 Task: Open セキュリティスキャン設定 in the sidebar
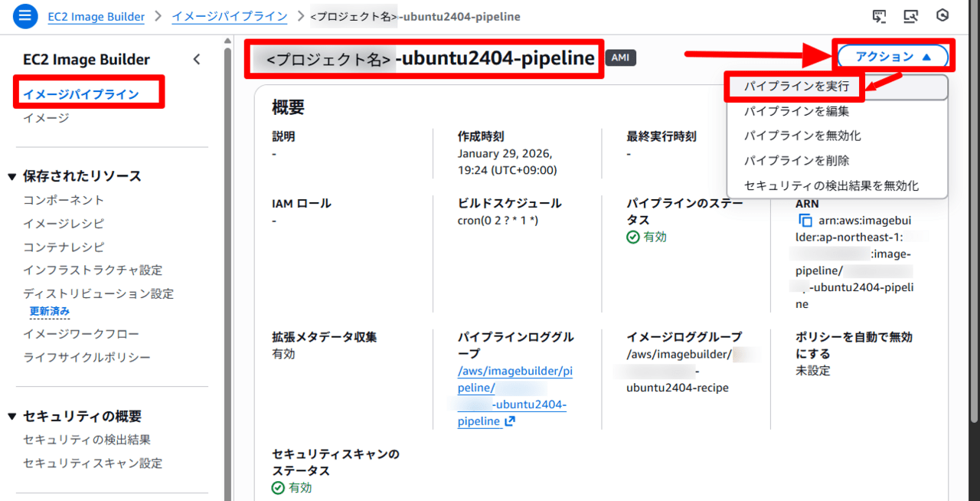pos(93,463)
